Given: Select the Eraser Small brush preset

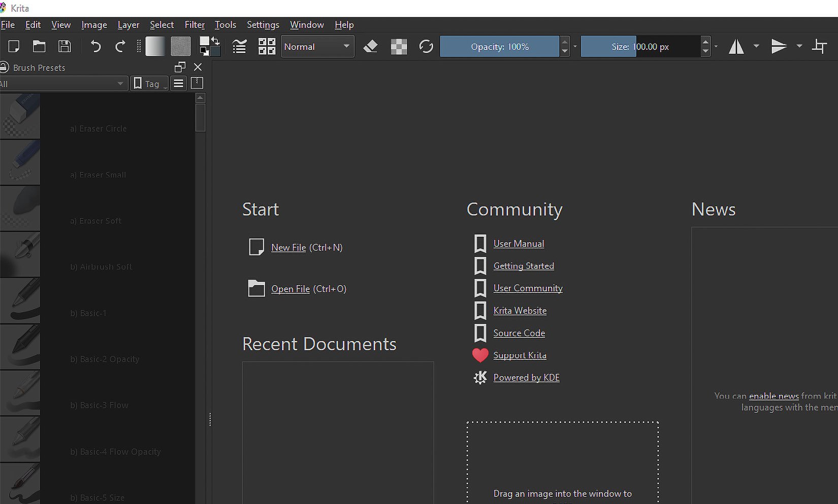Looking at the screenshot, I should click(96, 163).
